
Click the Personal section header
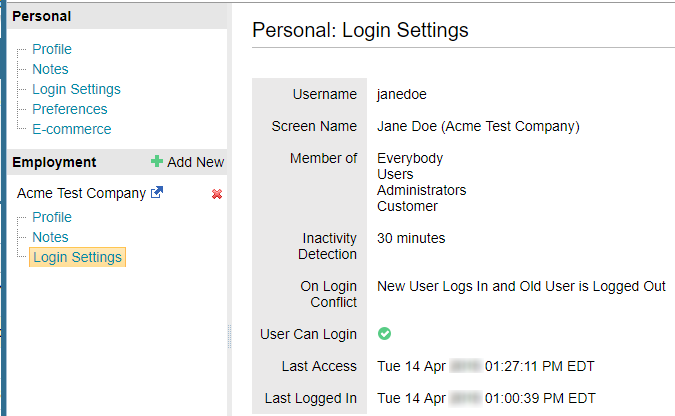pyautogui.click(x=41, y=17)
